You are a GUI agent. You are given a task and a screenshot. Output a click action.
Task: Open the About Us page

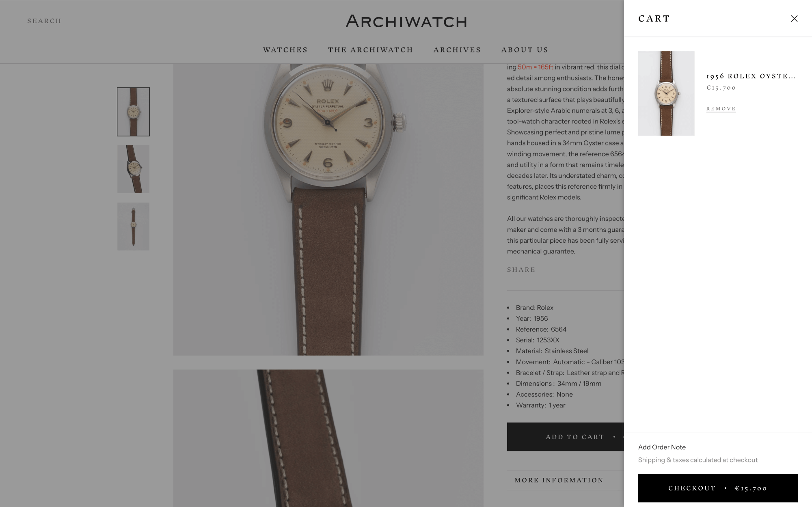point(525,50)
